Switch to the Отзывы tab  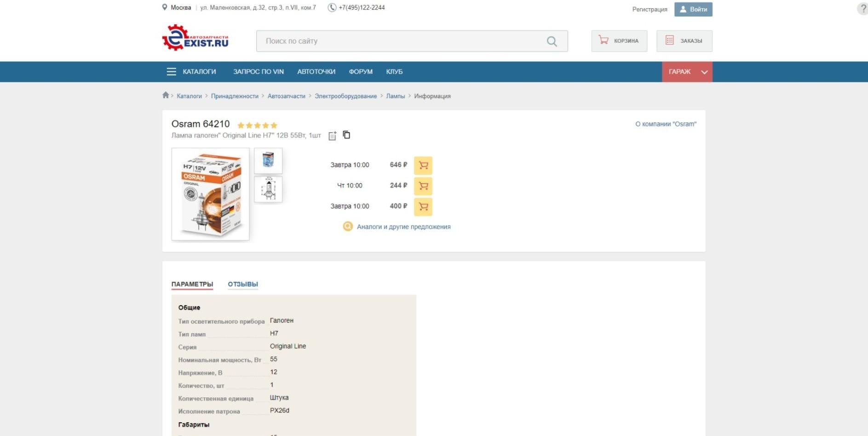(243, 284)
